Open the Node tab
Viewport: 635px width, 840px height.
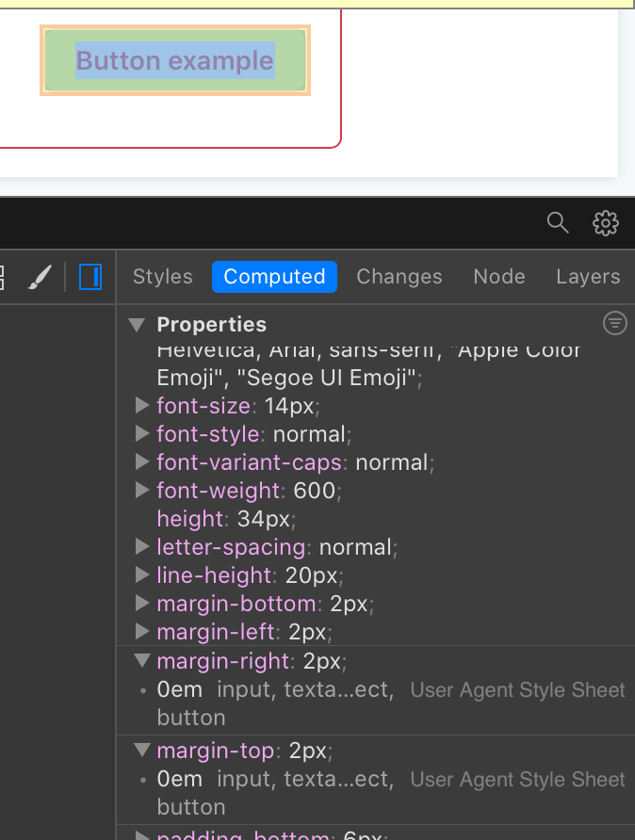[499, 276]
